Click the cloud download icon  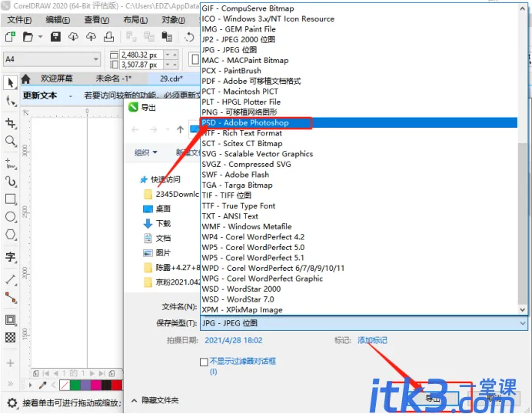(73, 36)
